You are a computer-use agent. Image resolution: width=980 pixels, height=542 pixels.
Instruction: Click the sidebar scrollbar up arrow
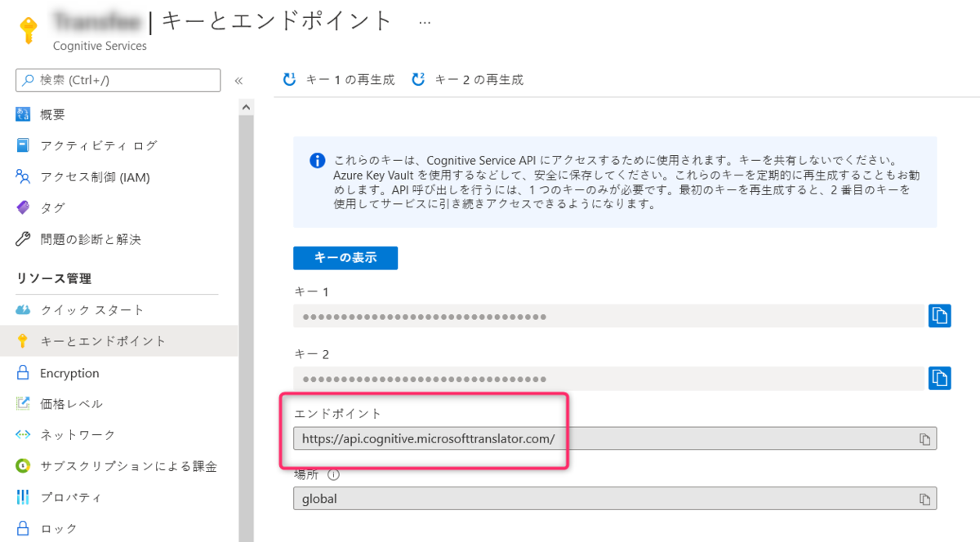click(x=246, y=107)
